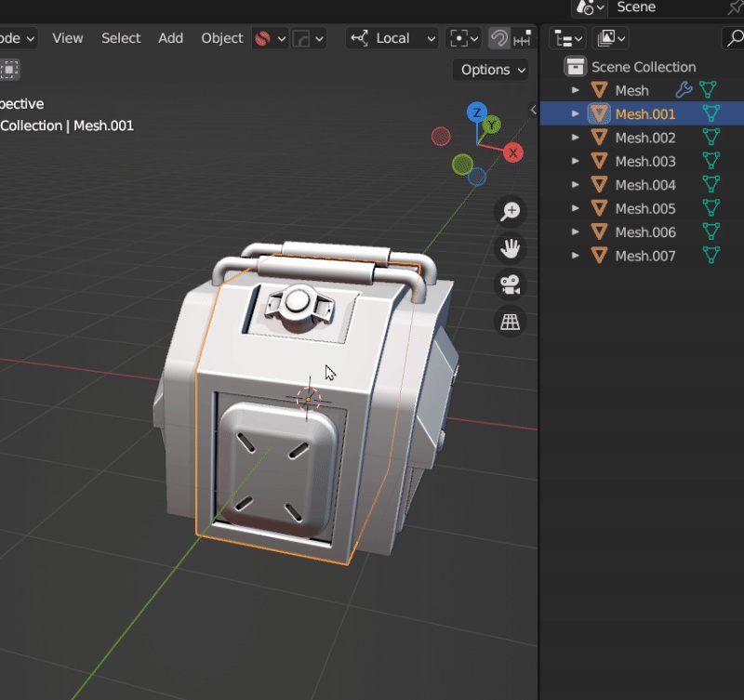Expand the Mesh.002 tree item
Screen dimensions: 744x700
[575, 137]
